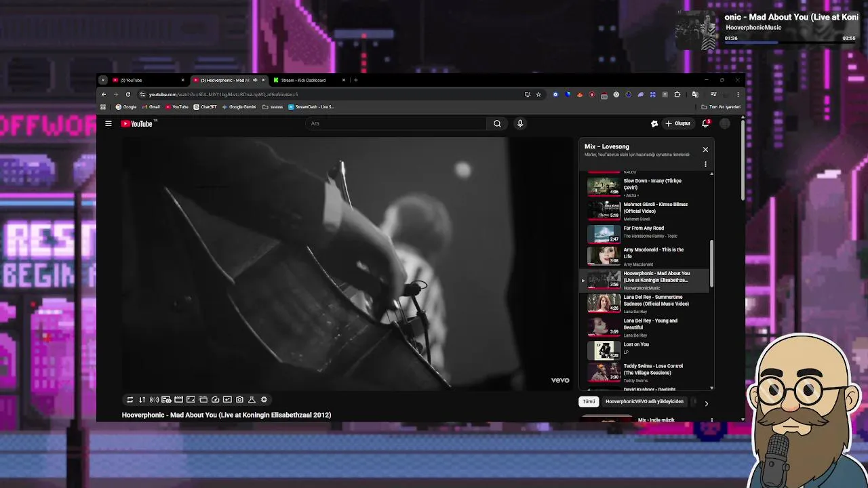Screen dimensions: 868x488
Task: Toggle the loop icon below the video
Action: tap(130, 400)
